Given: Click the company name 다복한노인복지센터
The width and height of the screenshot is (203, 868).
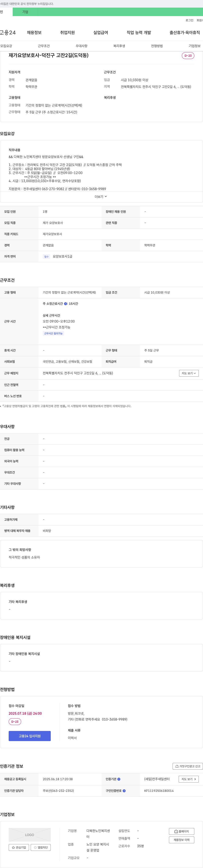Looking at the screenshot, I should click(98, 834).
